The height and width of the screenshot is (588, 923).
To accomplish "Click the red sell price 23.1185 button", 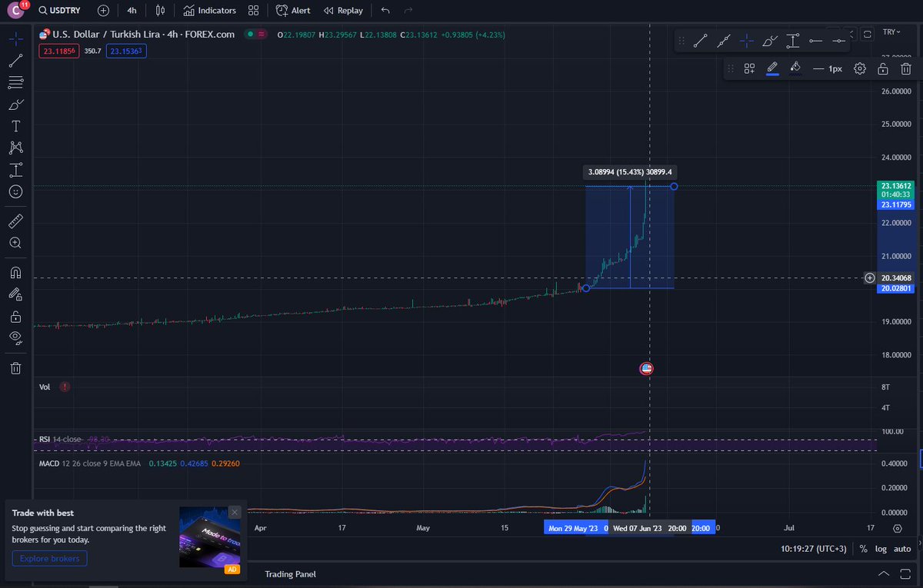I will pos(58,50).
